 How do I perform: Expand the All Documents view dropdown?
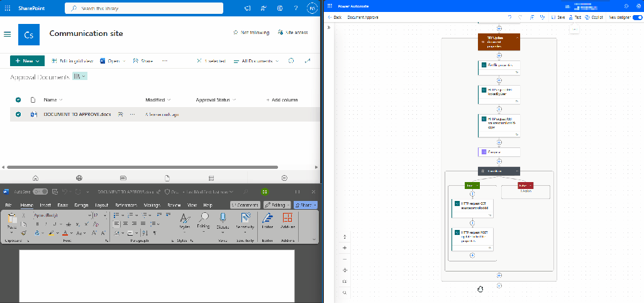coord(260,61)
